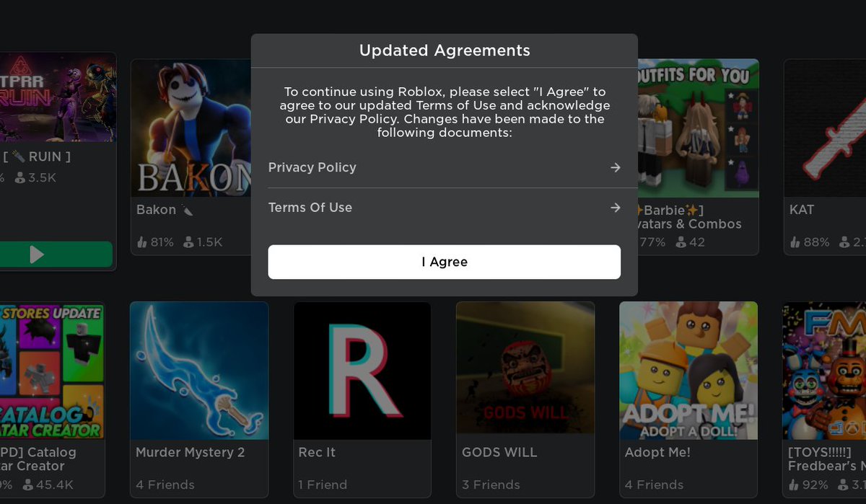Click the Rec It title text
866x504 pixels.
(318, 453)
